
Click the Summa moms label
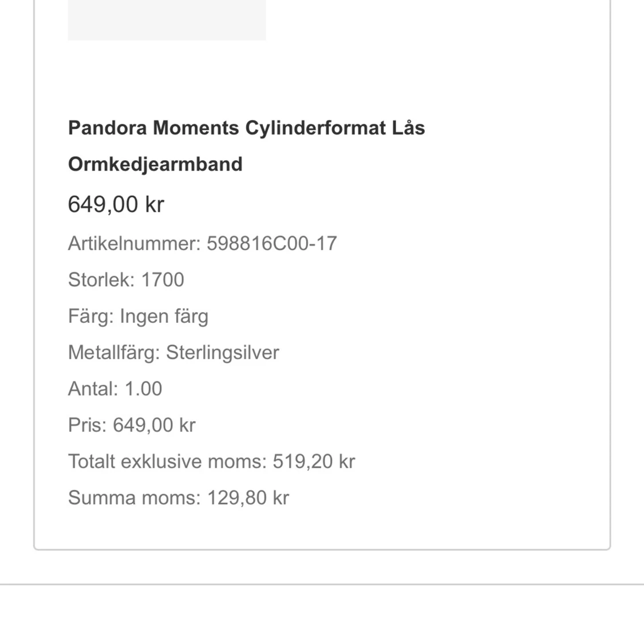[134, 498]
